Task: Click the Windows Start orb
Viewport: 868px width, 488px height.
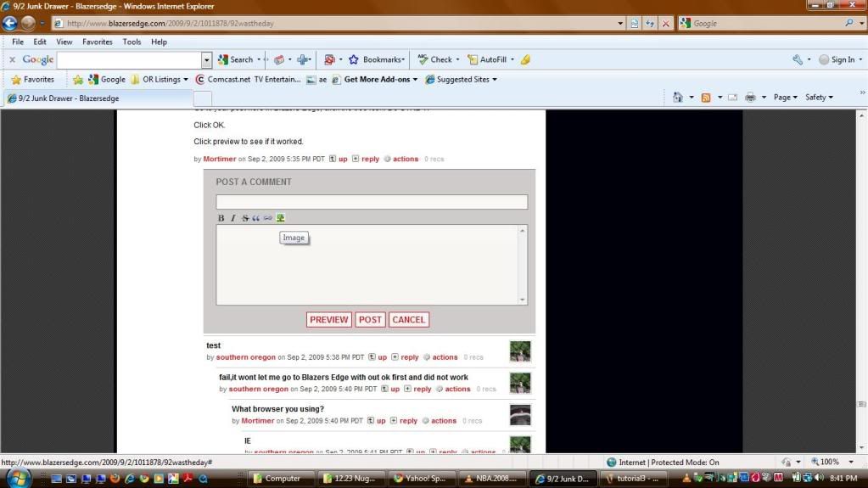Action: click(x=19, y=478)
